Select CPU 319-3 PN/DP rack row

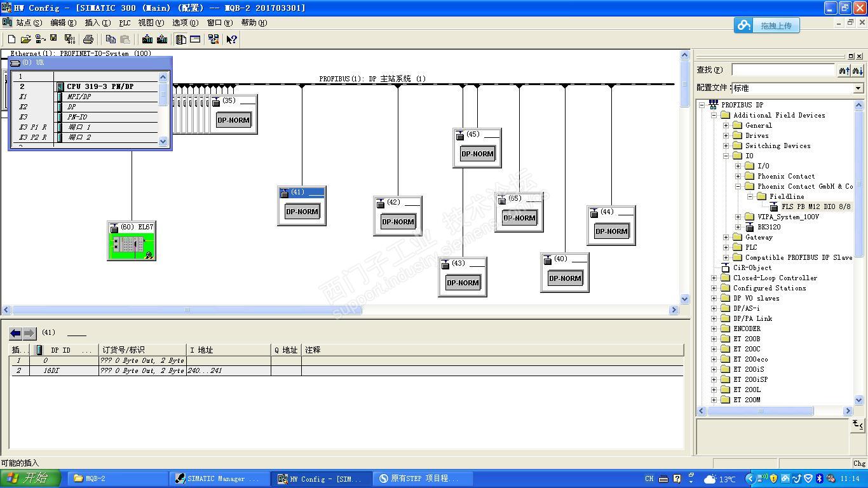[x=85, y=86]
